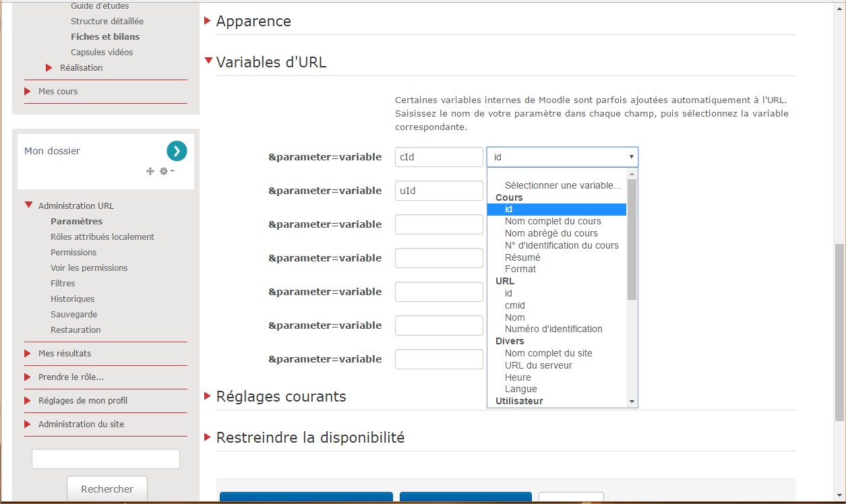Expand Restreindre la disponibilité section

pos(208,437)
